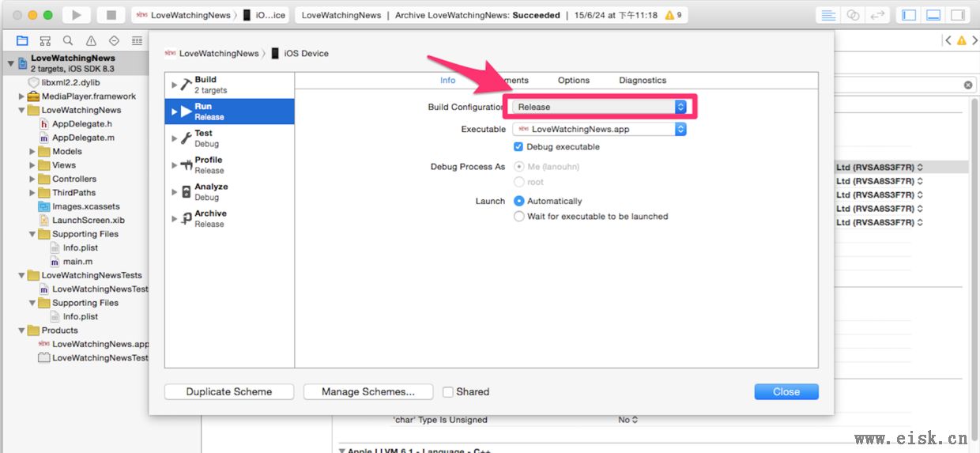Viewport: 980px width, 453px height.
Task: Click the Manage Schemes... button
Action: [367, 392]
